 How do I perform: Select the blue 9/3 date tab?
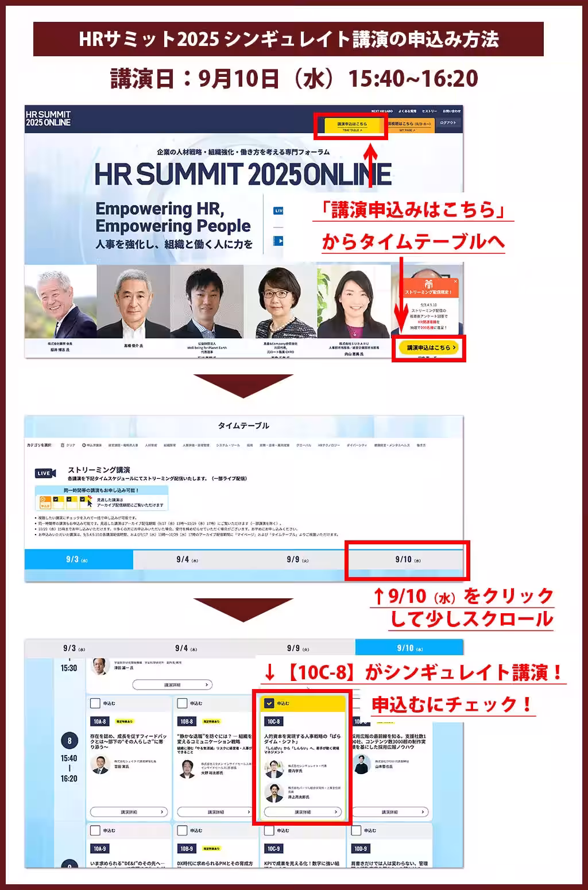pyautogui.click(x=77, y=559)
